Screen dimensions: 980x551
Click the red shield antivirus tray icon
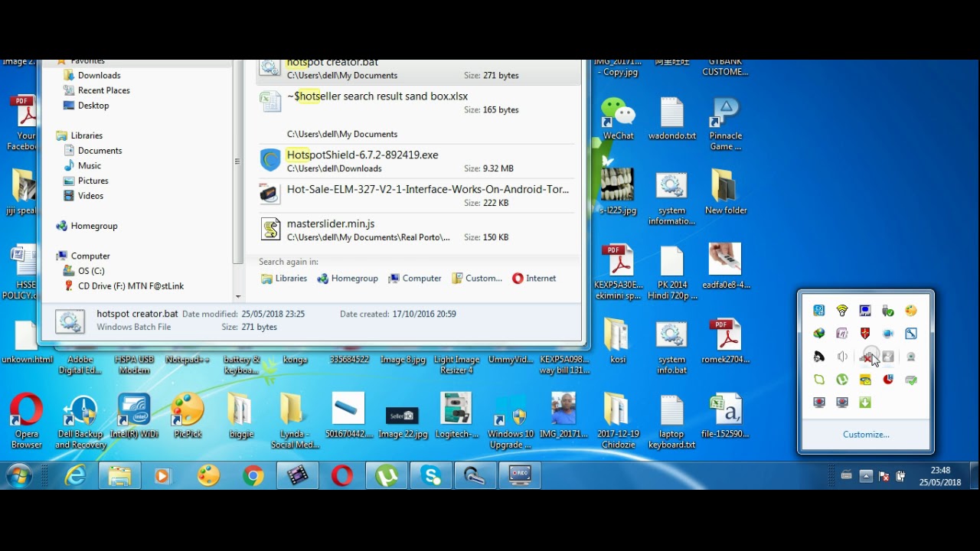[865, 334]
